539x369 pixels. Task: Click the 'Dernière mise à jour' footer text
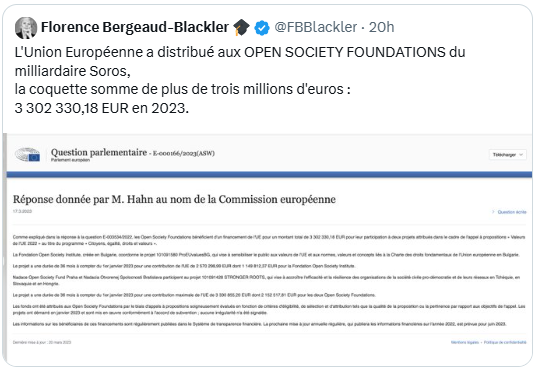[x=42, y=342]
